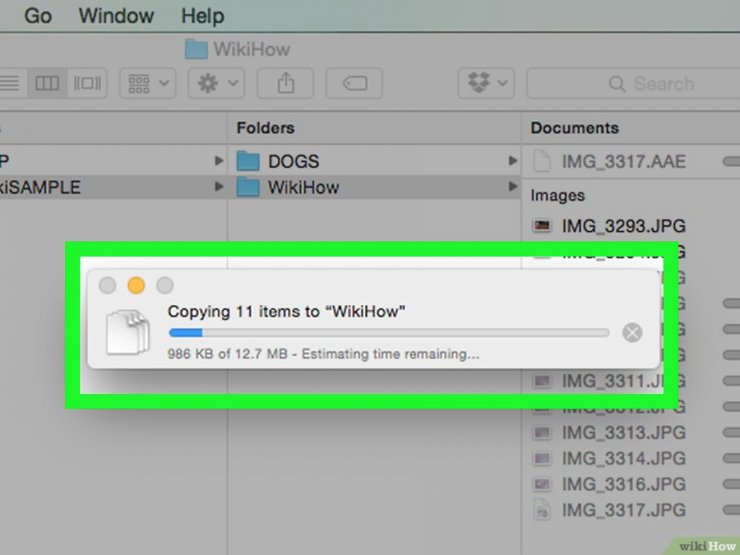Viewport: 740px width, 555px height.
Task: Select file IMG_3317.JPG
Action: click(x=623, y=510)
